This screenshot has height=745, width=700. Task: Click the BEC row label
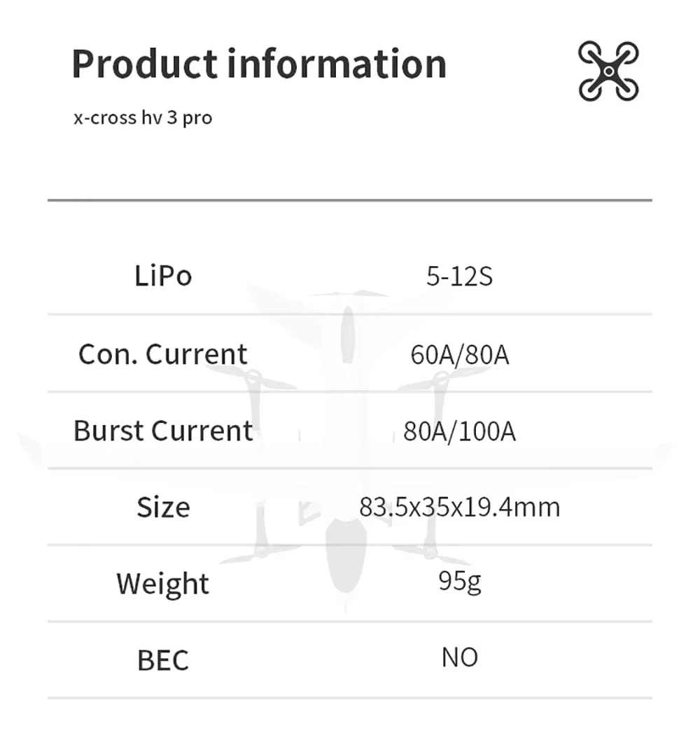pyautogui.click(x=163, y=660)
